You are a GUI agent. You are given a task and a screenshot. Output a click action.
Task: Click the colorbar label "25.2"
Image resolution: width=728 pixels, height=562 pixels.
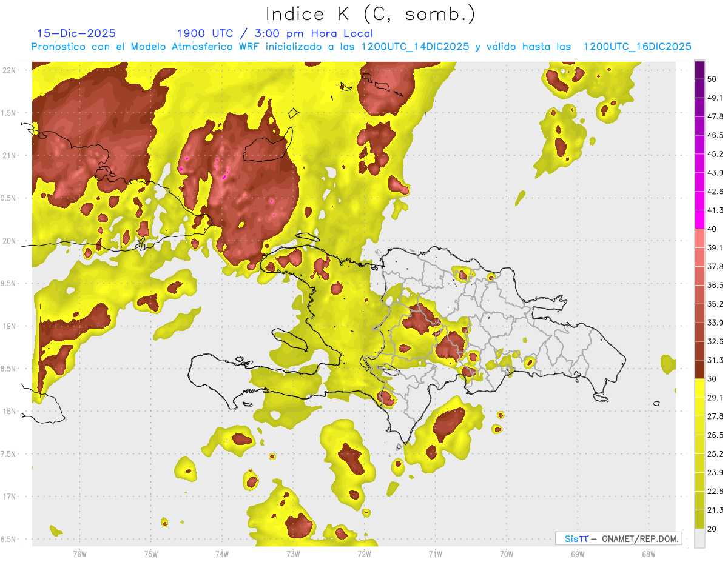coord(715,454)
